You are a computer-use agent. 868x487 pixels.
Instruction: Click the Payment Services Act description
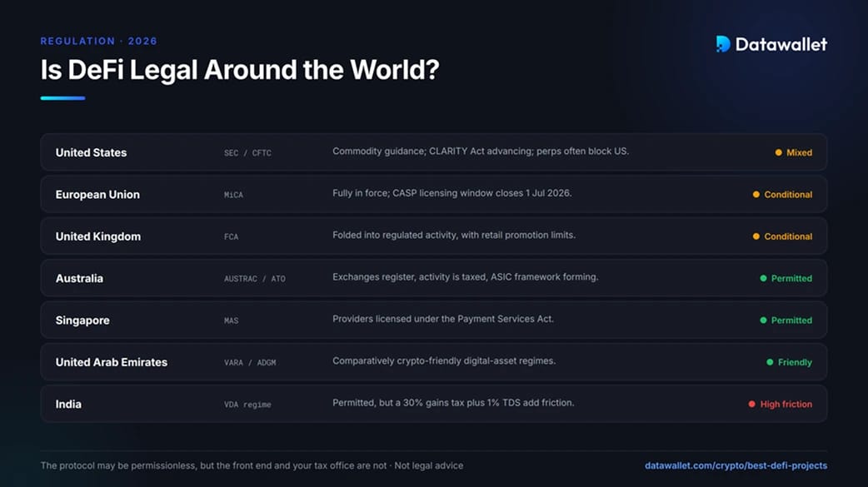tap(443, 319)
